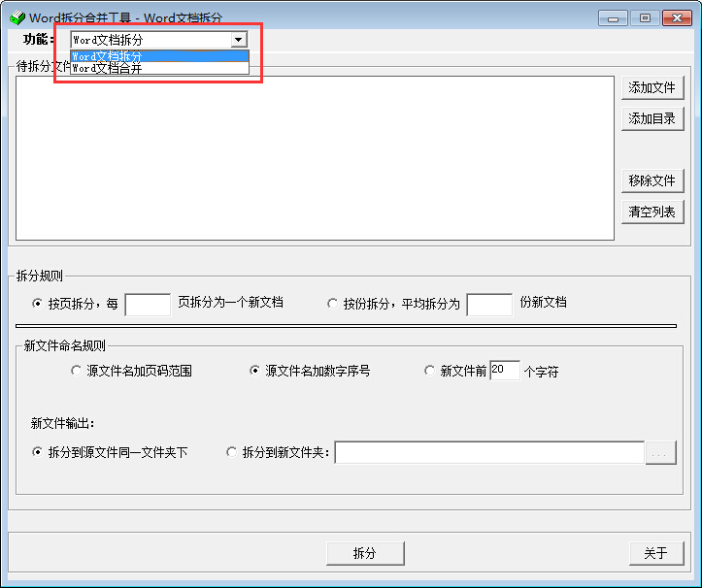Select 拆分到新文件夹 output option

(231, 452)
